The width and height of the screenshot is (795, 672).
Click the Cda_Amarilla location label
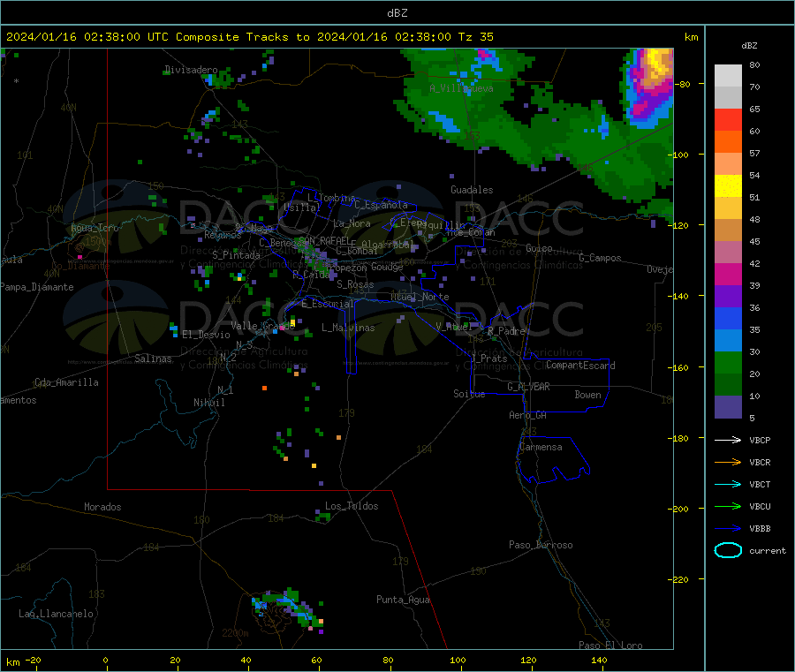tap(66, 382)
